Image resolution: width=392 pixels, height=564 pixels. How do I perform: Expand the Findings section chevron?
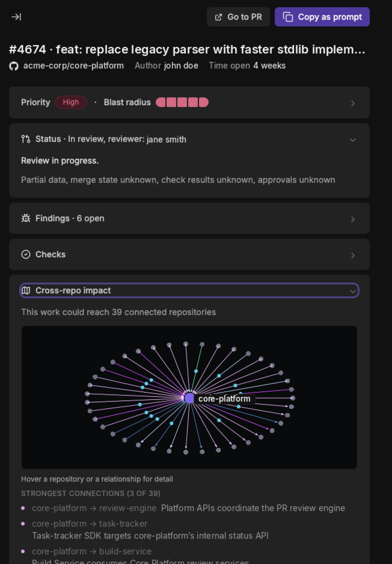pos(353,219)
